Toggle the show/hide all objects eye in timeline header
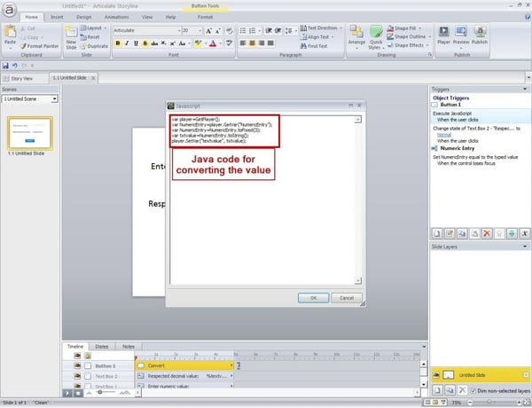 77,356
